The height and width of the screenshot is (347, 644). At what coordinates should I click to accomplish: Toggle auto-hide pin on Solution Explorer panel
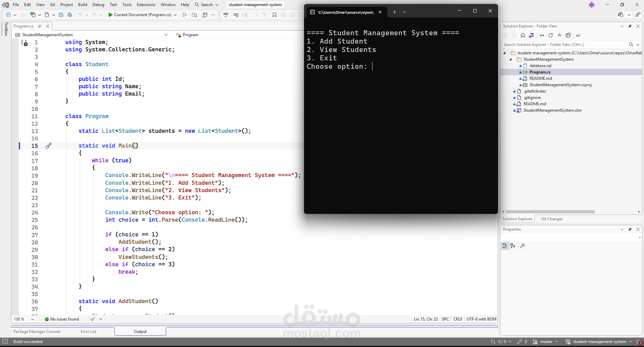point(630,26)
